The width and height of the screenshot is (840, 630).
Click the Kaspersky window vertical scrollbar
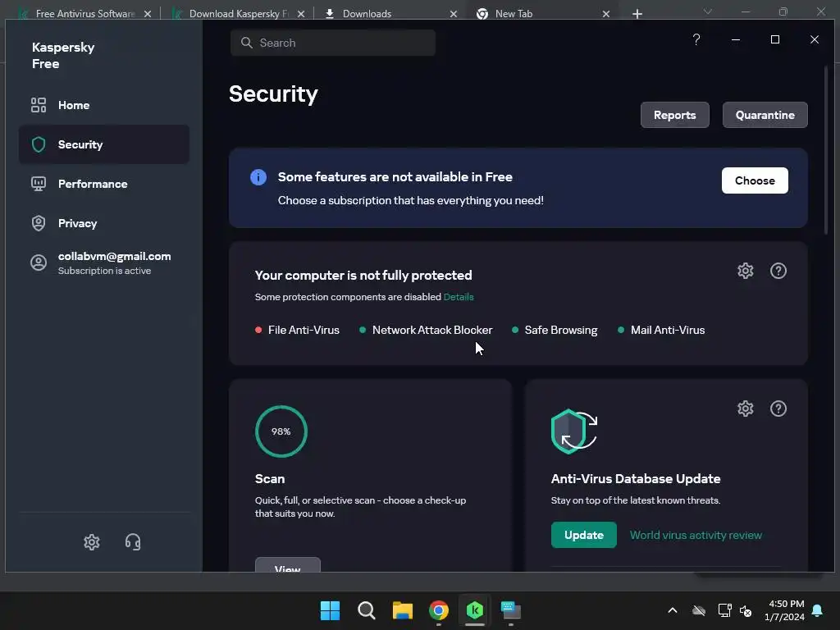tap(825, 150)
